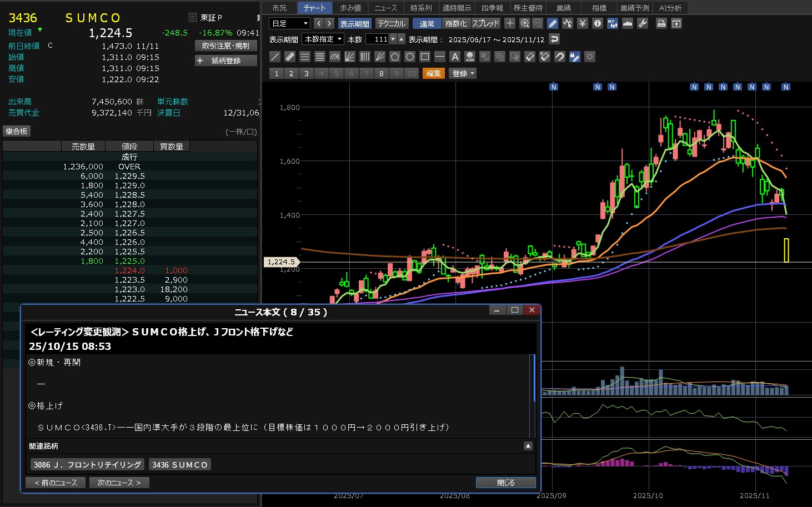
Task: Select the trend line drawing tool
Action: click(x=275, y=57)
